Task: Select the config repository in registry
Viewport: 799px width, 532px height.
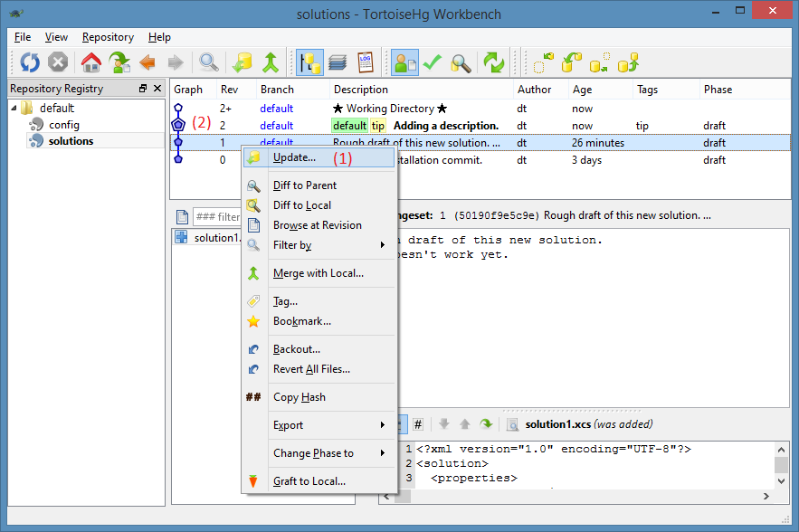Action: click(x=63, y=125)
